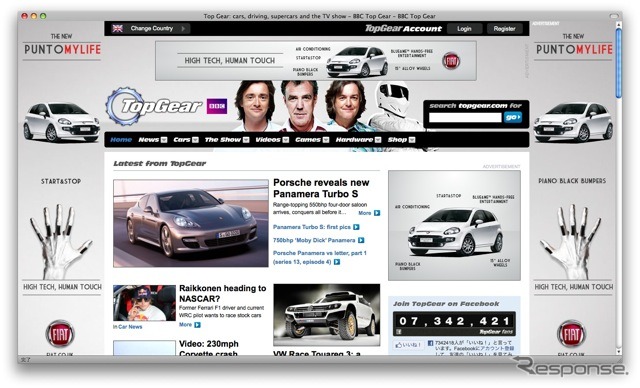Click arrow icon after 'first pics' link
The image size is (640, 388).
pyautogui.click(x=356, y=227)
